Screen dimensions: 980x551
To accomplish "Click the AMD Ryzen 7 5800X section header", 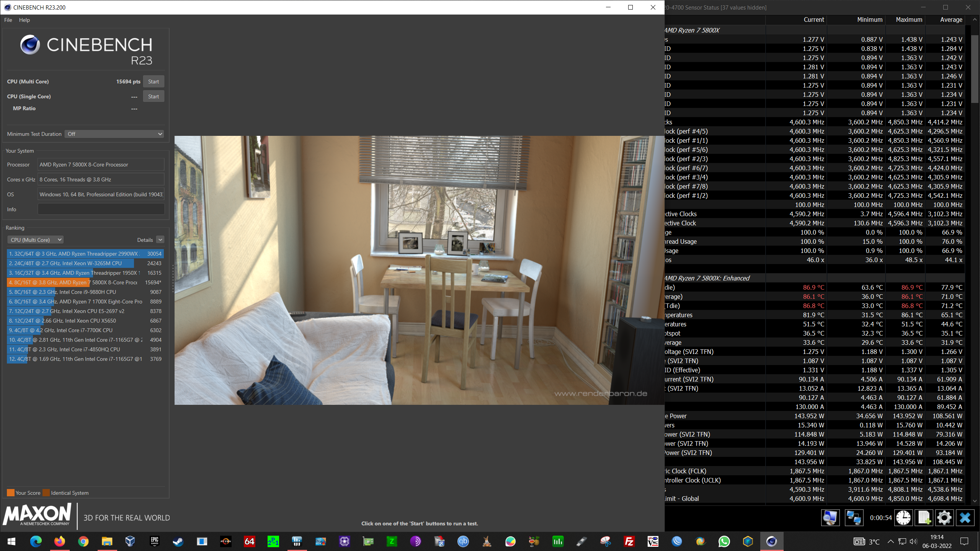I will [692, 30].
